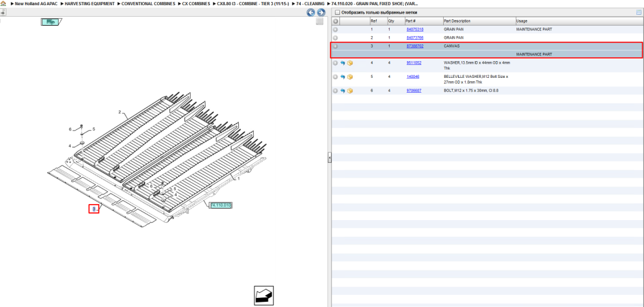Viewport: 644px width, 307px height.
Task: Select MAINTENANCE PART usage under CANVAS row
Action: pos(535,54)
